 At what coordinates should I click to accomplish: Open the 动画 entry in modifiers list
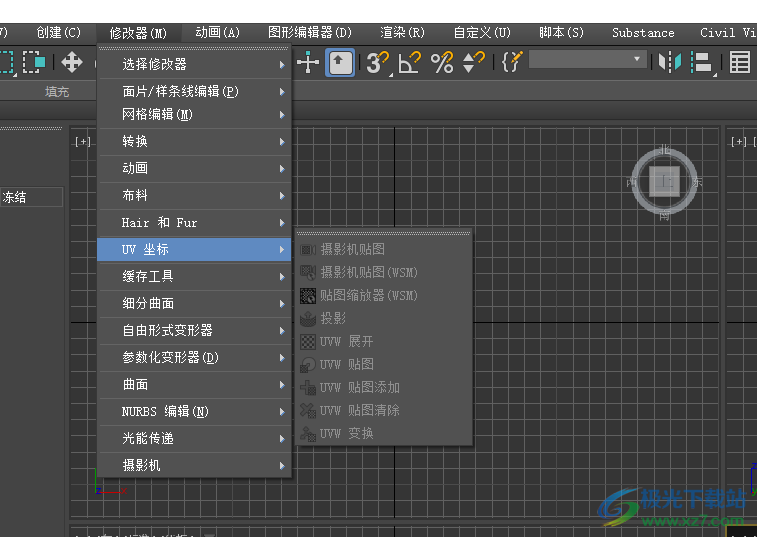click(x=195, y=169)
